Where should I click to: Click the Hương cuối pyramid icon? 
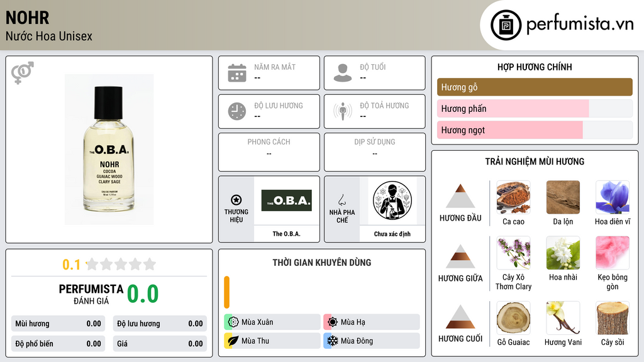click(x=460, y=317)
